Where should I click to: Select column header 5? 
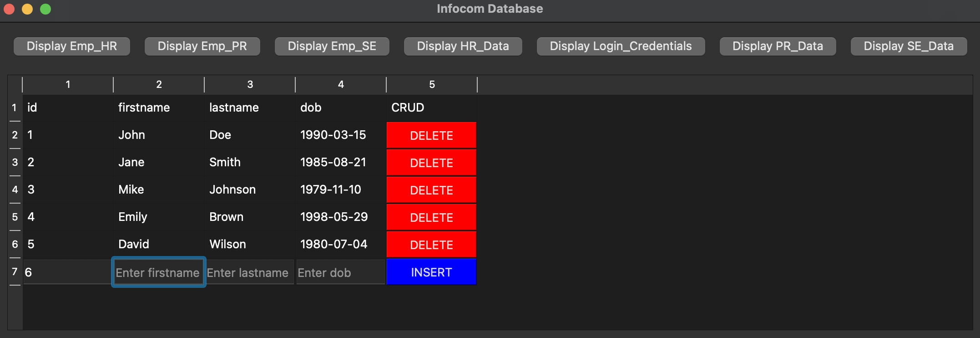(432, 85)
